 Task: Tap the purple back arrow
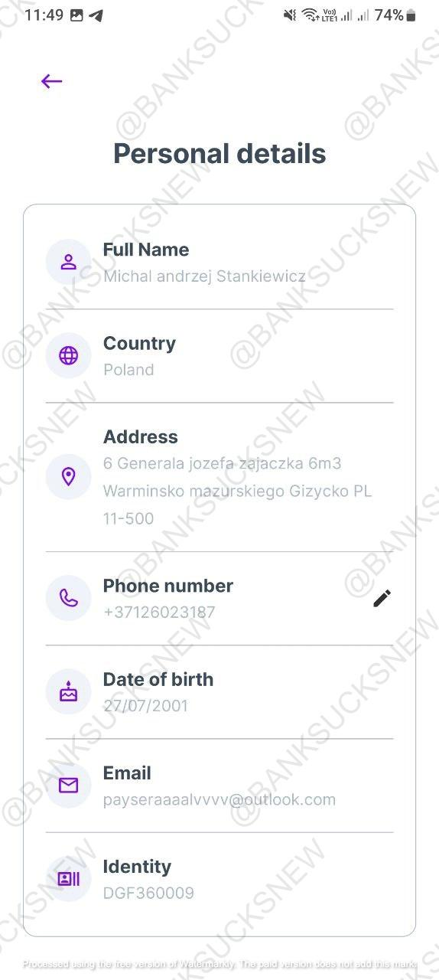51,81
